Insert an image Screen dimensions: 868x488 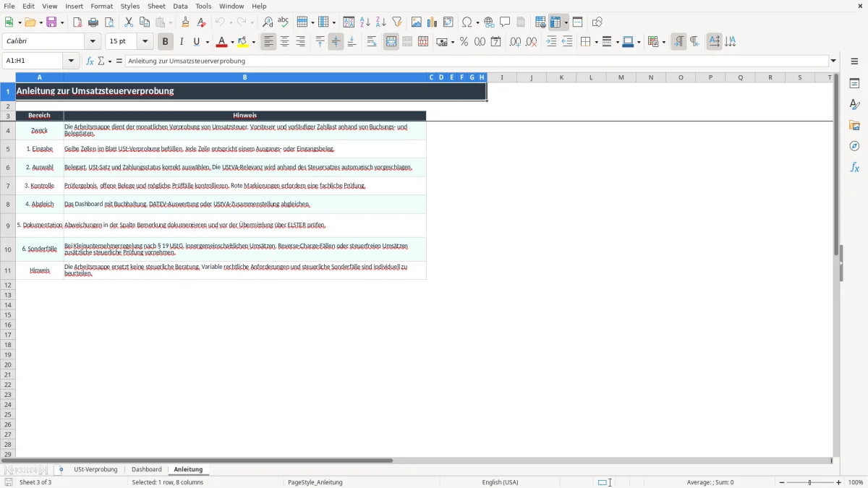coord(417,22)
